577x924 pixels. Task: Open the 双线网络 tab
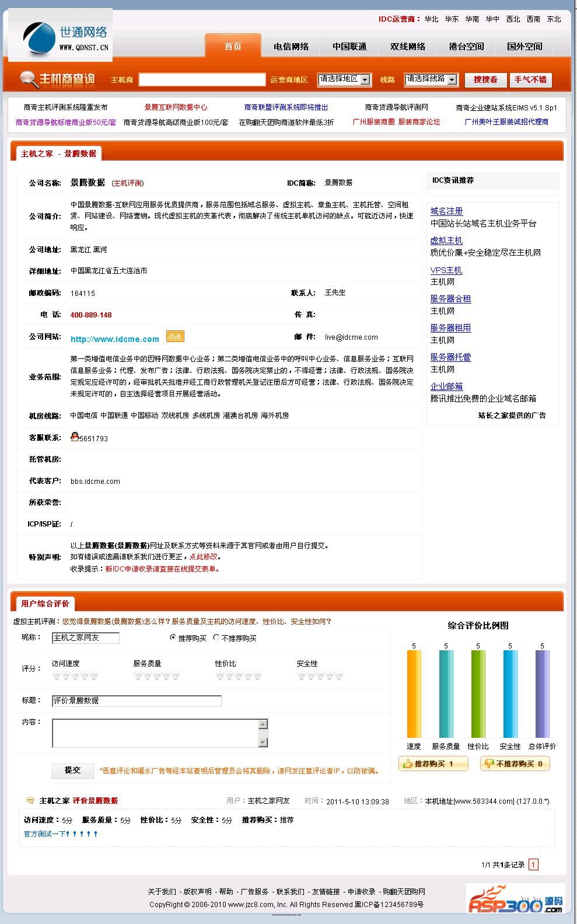click(x=408, y=46)
